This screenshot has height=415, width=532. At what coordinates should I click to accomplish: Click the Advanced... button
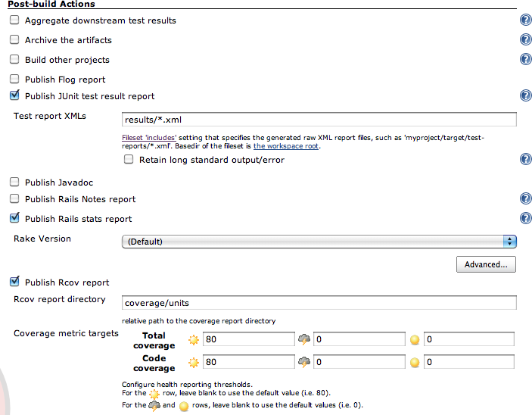pos(486,264)
